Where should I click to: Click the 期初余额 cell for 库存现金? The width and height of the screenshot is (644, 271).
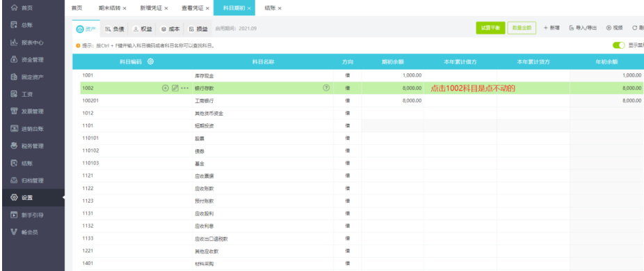pos(393,75)
